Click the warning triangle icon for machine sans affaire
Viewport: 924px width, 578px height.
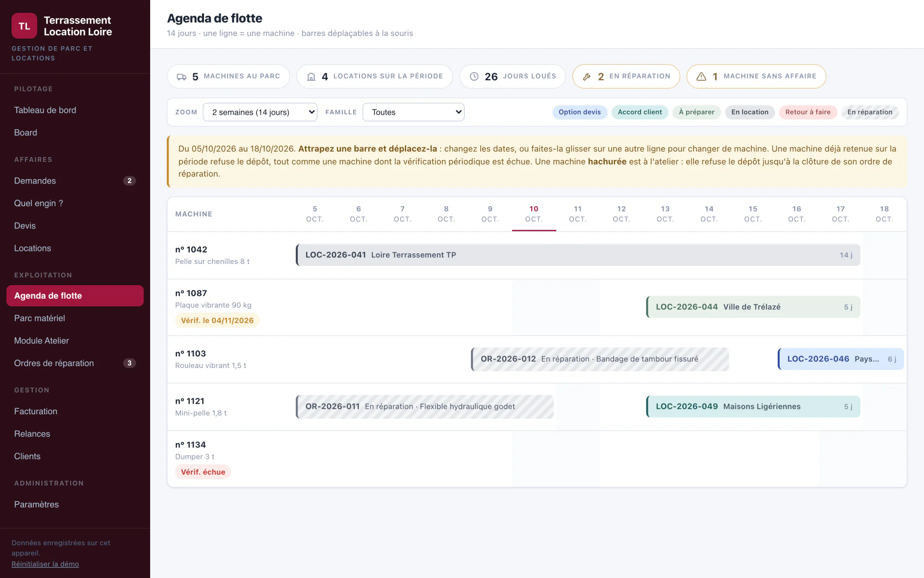click(x=701, y=77)
